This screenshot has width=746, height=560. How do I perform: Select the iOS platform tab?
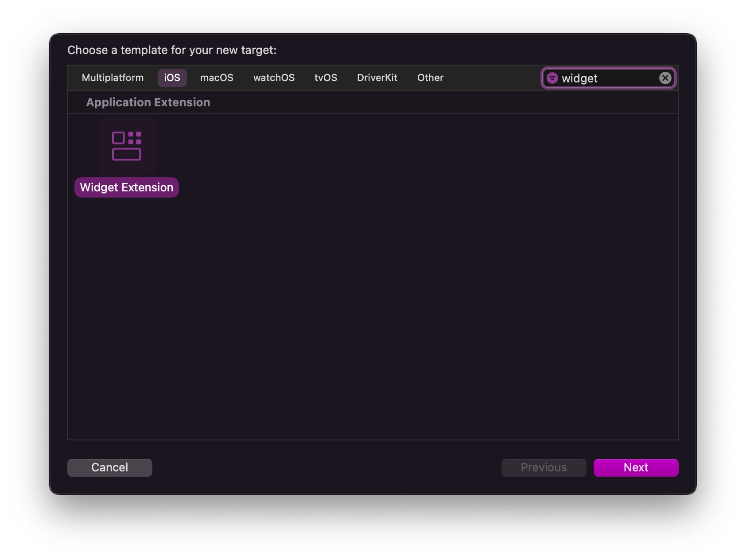[172, 78]
